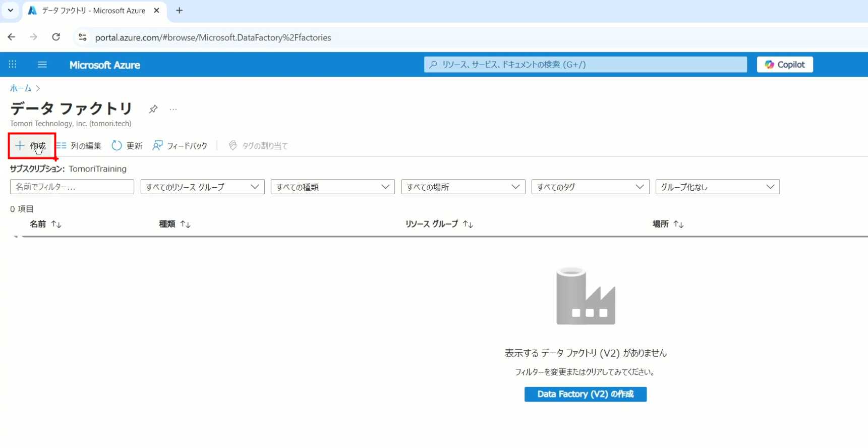Go back using browser back arrow

pyautogui.click(x=12, y=37)
